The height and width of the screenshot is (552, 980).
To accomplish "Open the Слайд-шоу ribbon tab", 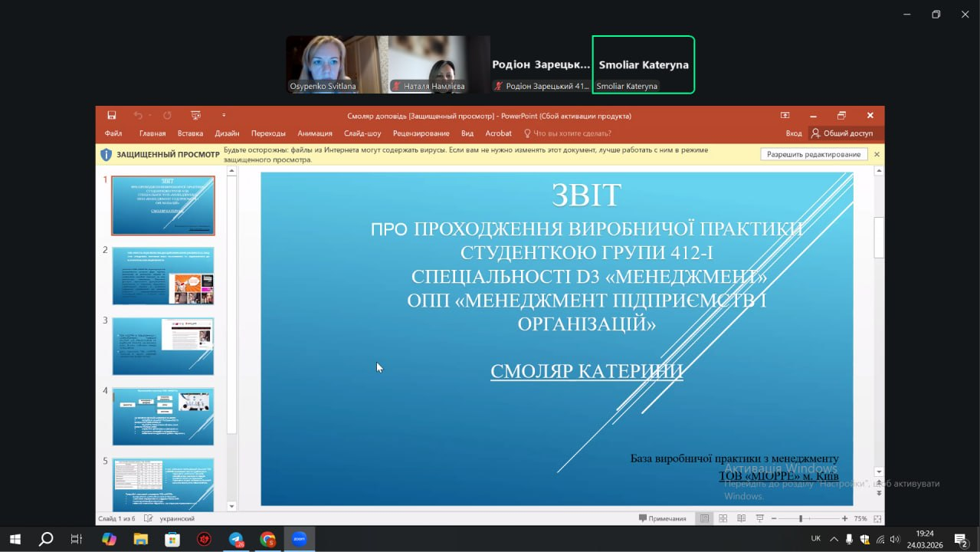I will [x=362, y=133].
